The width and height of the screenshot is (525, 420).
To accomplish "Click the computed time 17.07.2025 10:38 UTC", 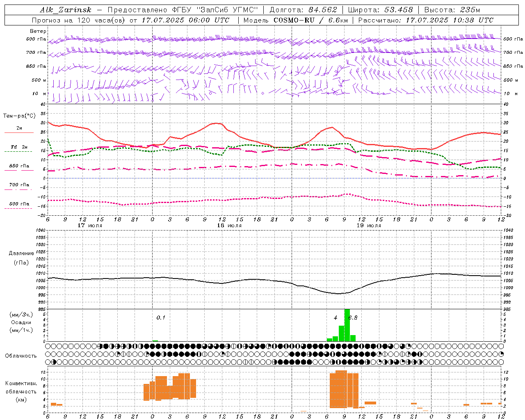I will (450, 20).
